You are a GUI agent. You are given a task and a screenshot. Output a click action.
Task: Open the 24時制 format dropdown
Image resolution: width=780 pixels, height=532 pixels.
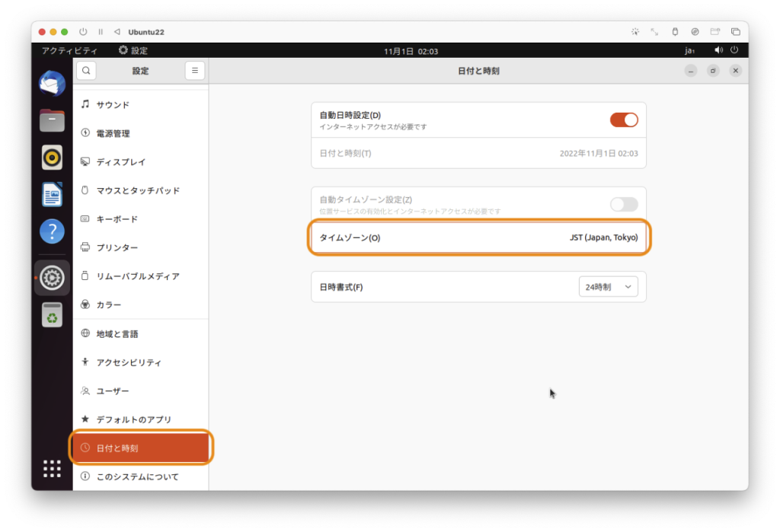608,287
